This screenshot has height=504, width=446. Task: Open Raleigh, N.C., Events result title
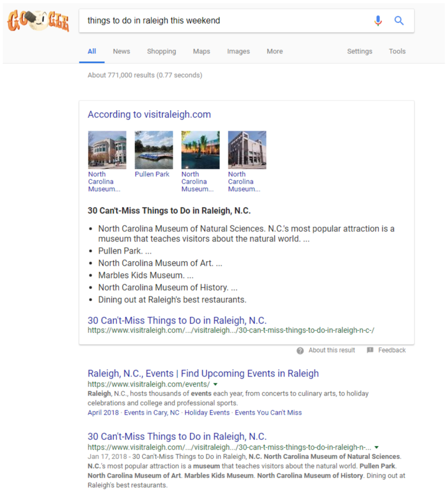[x=203, y=373]
